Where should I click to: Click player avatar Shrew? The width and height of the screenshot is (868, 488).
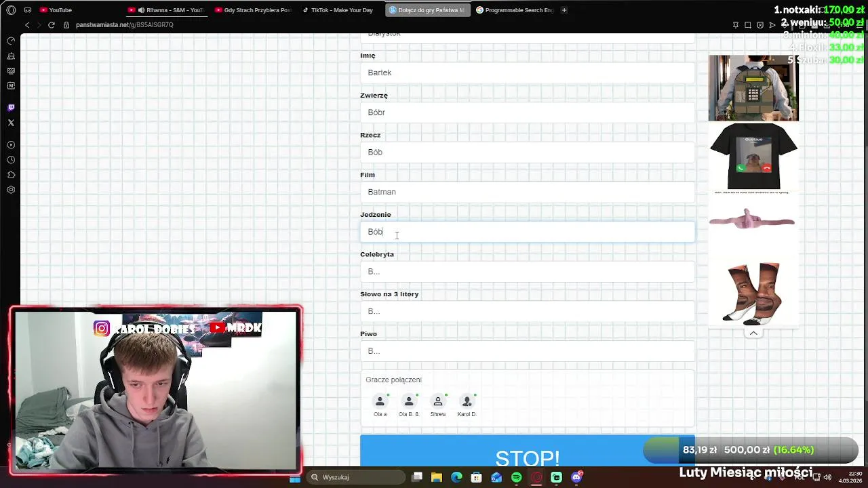pyautogui.click(x=438, y=402)
